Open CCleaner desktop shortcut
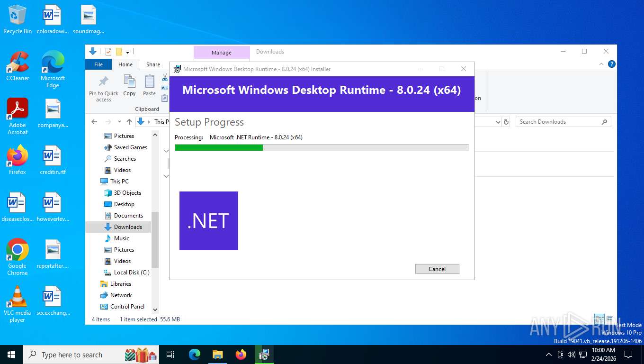 coord(18,66)
